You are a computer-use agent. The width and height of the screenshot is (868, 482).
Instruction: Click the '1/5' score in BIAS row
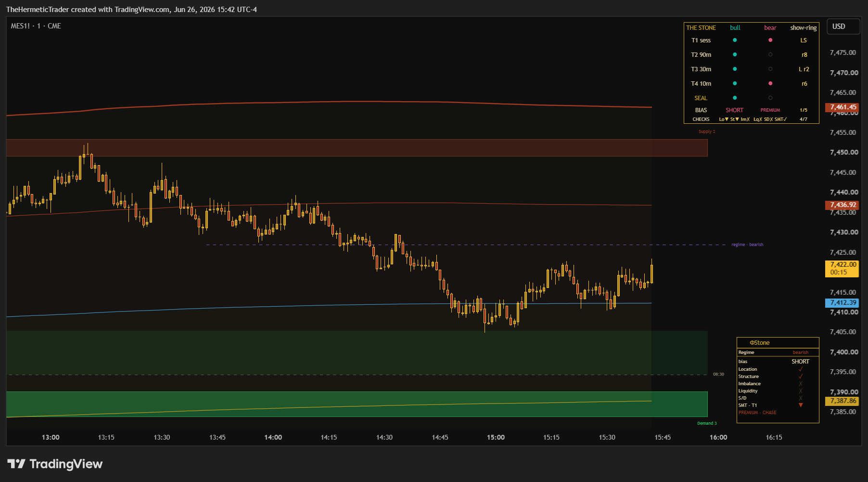coord(804,110)
